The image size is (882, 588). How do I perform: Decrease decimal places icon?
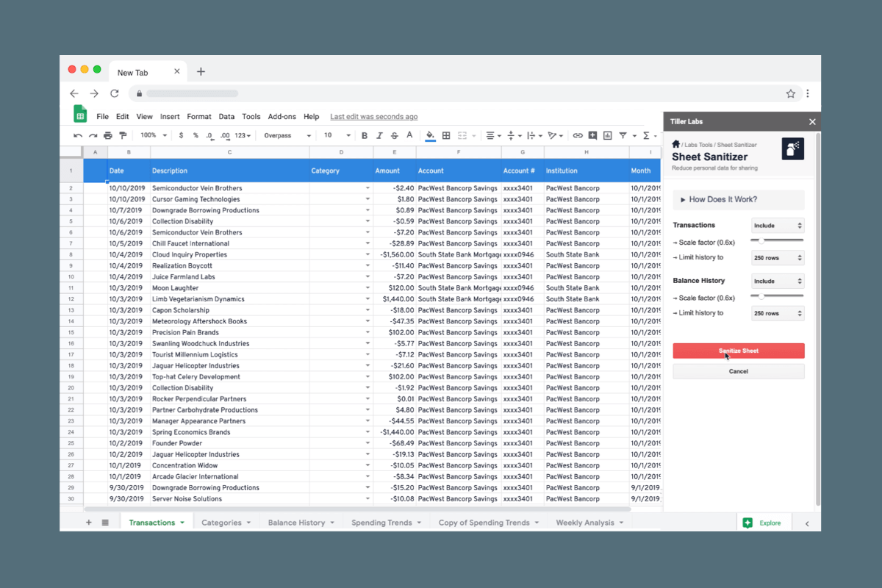(x=210, y=135)
